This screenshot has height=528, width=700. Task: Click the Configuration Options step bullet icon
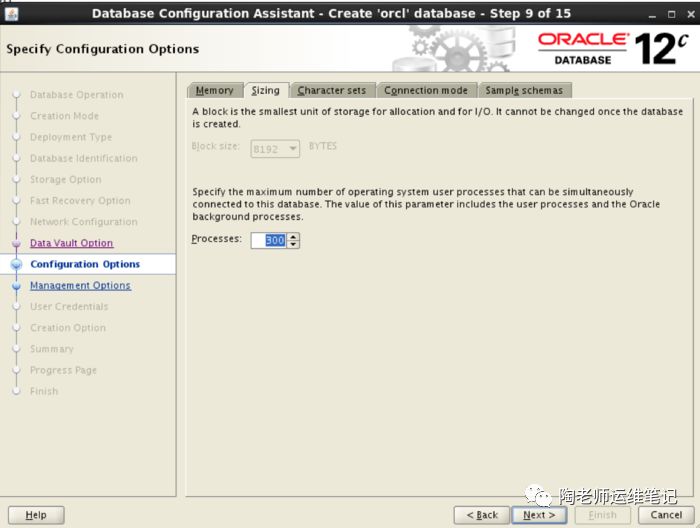17,264
